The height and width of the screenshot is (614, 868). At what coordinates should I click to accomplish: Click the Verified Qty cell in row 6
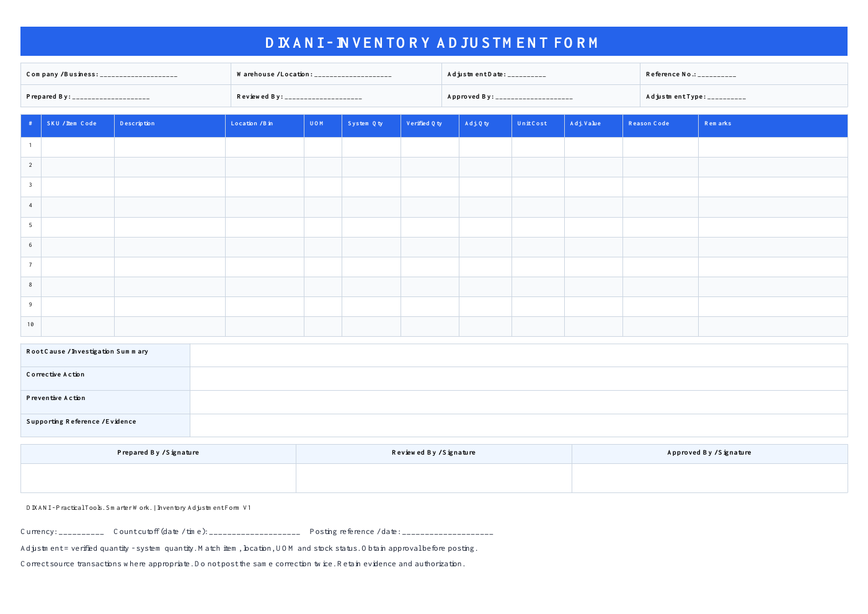point(430,247)
